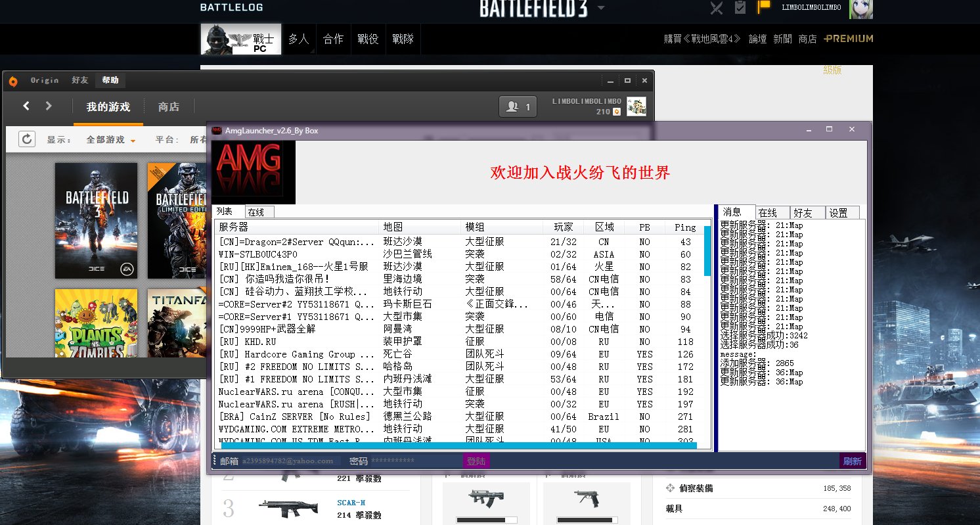Open the 平台 platform dropdown in Origin
980x525 pixels.
[x=181, y=140]
